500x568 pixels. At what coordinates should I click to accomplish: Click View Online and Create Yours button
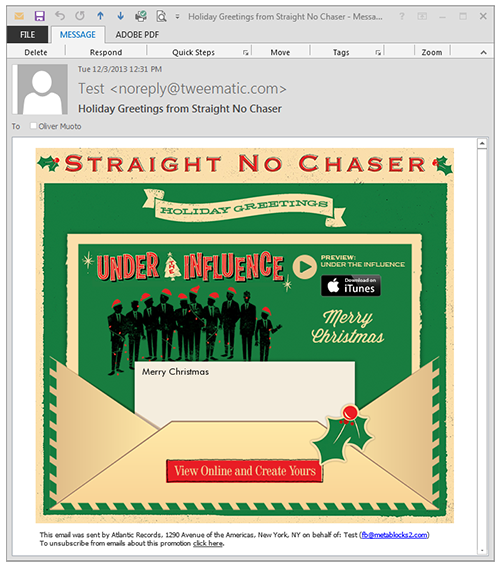pos(245,471)
